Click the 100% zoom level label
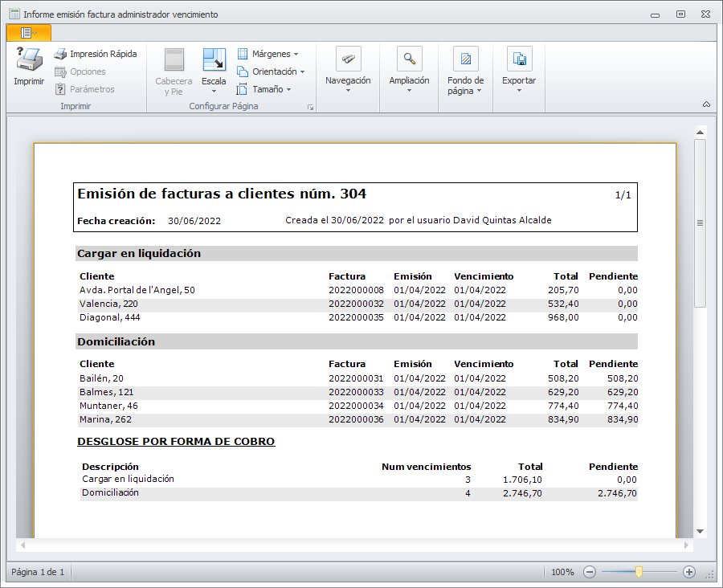 tap(562, 572)
